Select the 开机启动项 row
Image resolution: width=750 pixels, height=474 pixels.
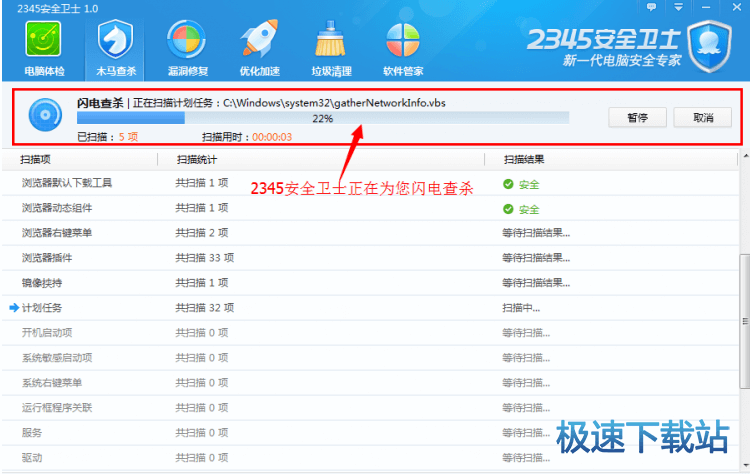370,332
